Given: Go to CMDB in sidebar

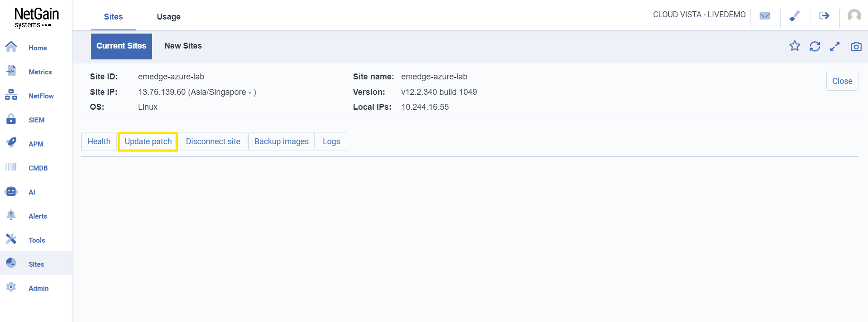Looking at the screenshot, I should click(x=38, y=168).
